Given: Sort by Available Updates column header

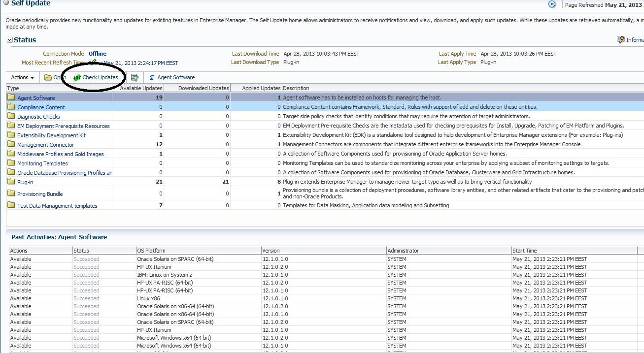Looking at the screenshot, I should [141, 88].
